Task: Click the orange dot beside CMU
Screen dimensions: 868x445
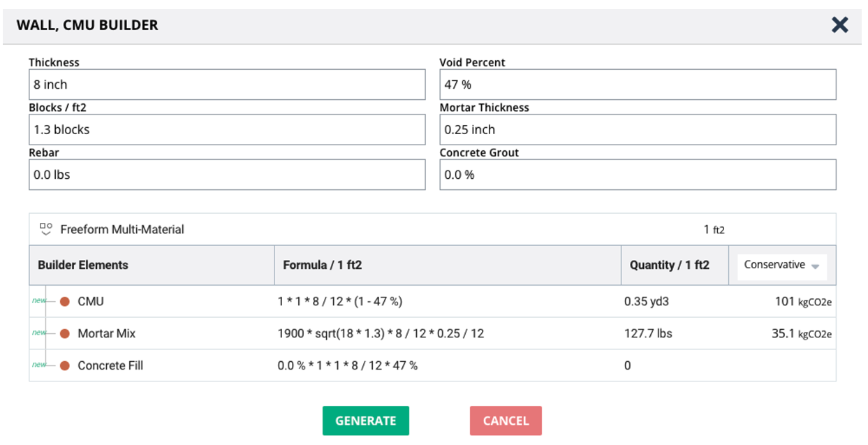Action: point(65,302)
